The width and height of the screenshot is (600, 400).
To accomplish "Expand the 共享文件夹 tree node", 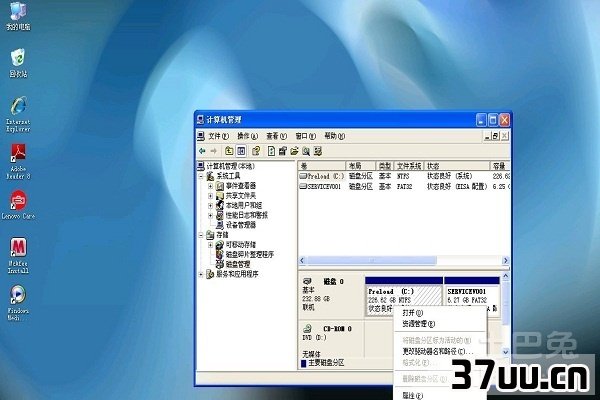I will [x=210, y=196].
